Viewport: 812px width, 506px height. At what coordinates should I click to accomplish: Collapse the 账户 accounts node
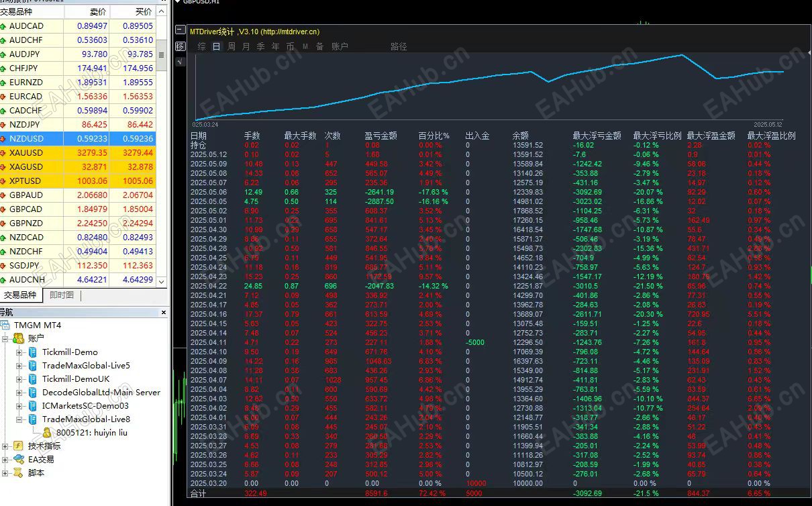click(x=5, y=339)
